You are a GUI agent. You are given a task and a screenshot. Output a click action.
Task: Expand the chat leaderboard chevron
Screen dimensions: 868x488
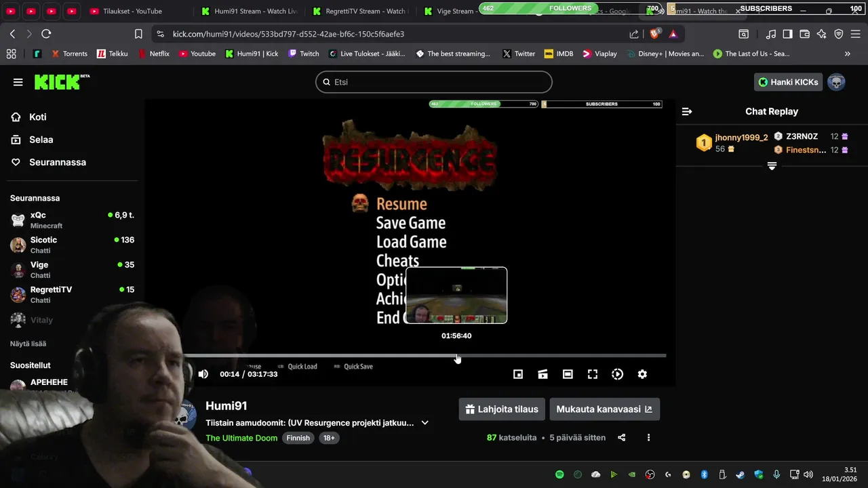(x=772, y=166)
